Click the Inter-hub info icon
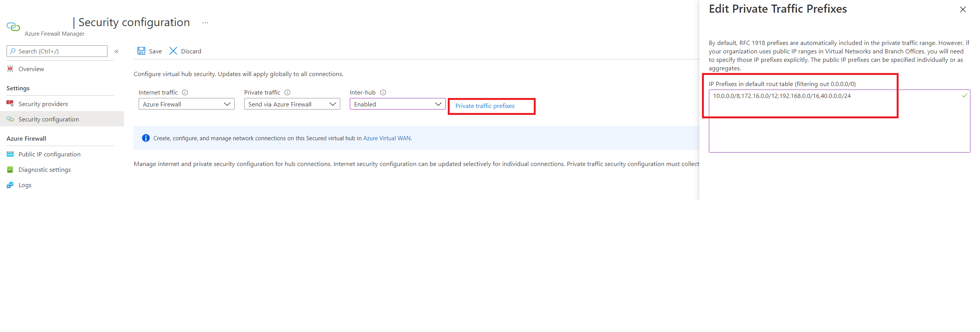Viewport: 980px width, 332px height. (x=383, y=93)
